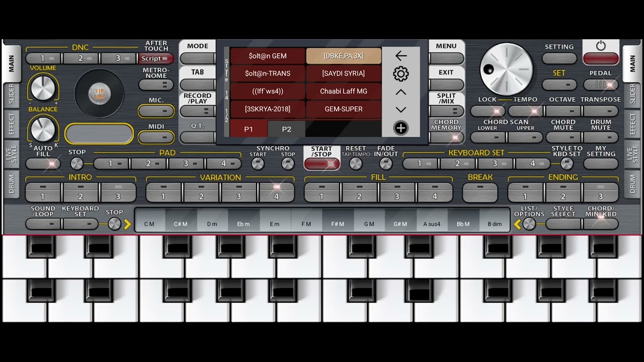Select the GEM-SUPER style
Viewport: 644px width, 362px height.
pos(344,109)
